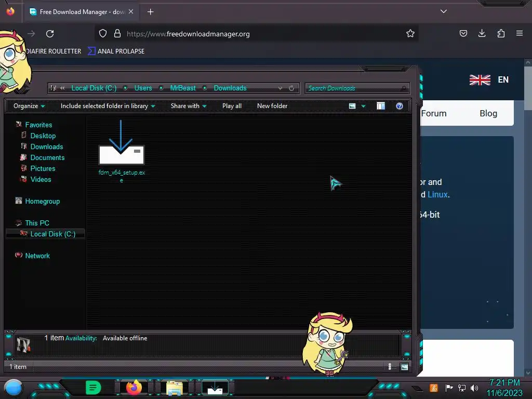
Task: Select Downloads in the address breadcrumb
Action: point(230,88)
